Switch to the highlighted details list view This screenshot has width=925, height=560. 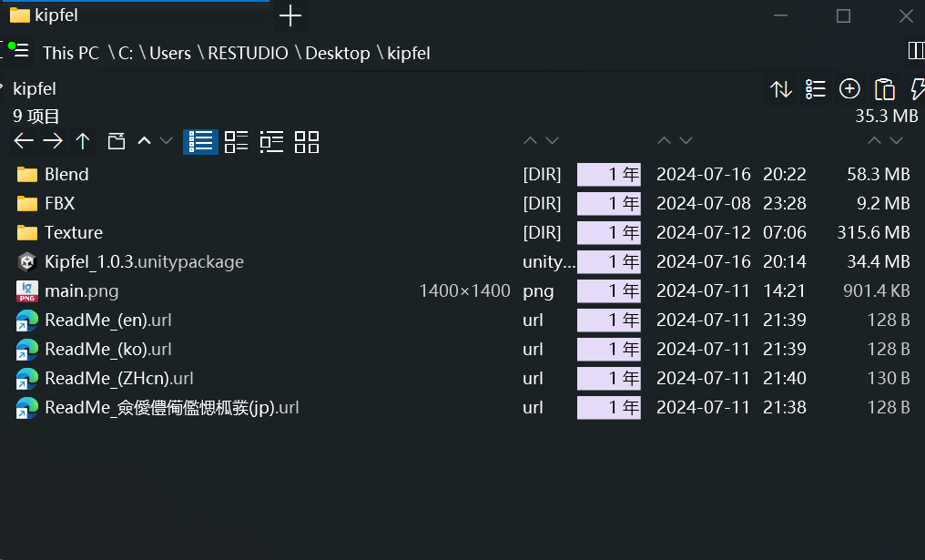[200, 141]
